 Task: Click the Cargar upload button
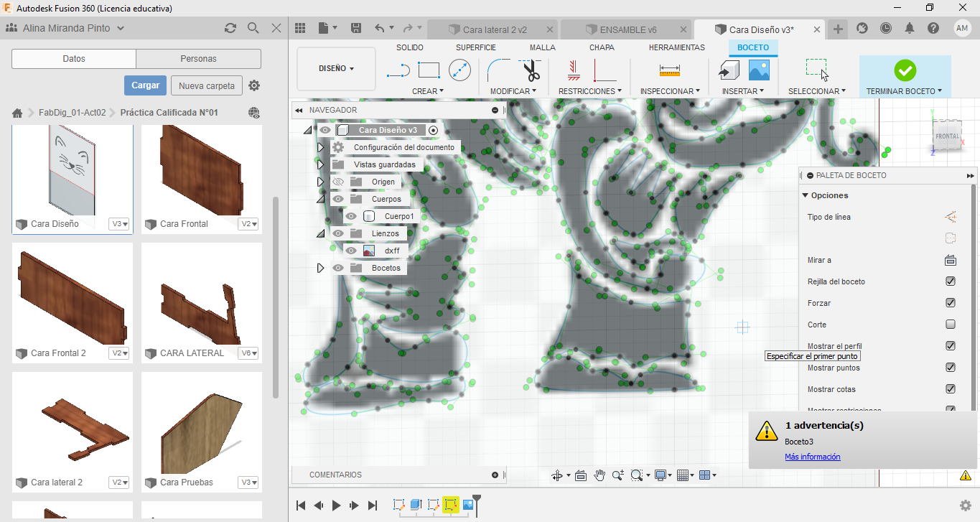click(145, 85)
